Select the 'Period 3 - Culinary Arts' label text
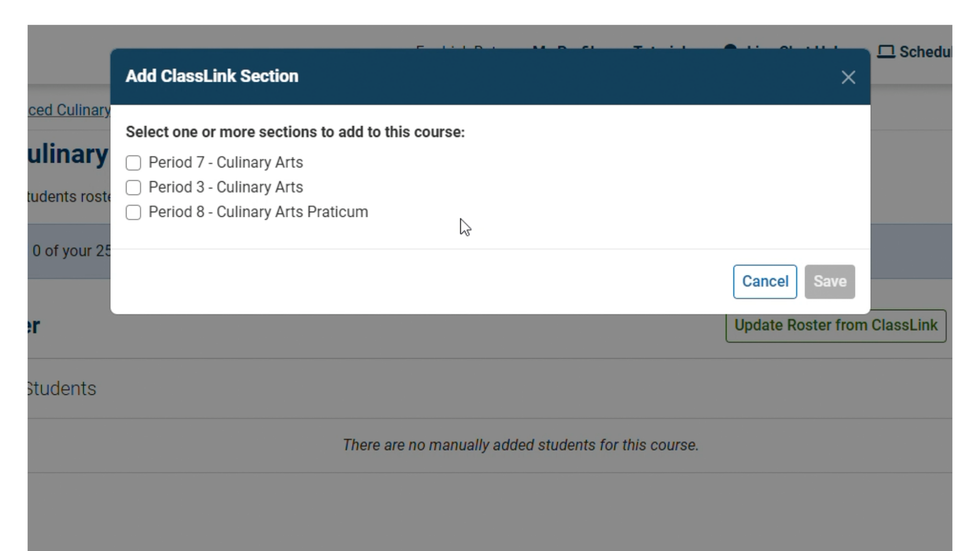 [x=226, y=187]
